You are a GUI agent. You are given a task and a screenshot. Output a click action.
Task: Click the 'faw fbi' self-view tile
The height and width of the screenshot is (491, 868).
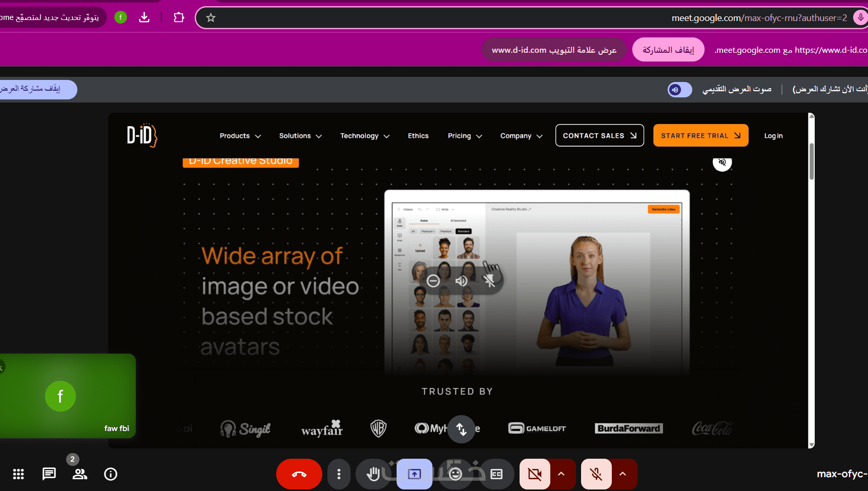[x=68, y=396]
